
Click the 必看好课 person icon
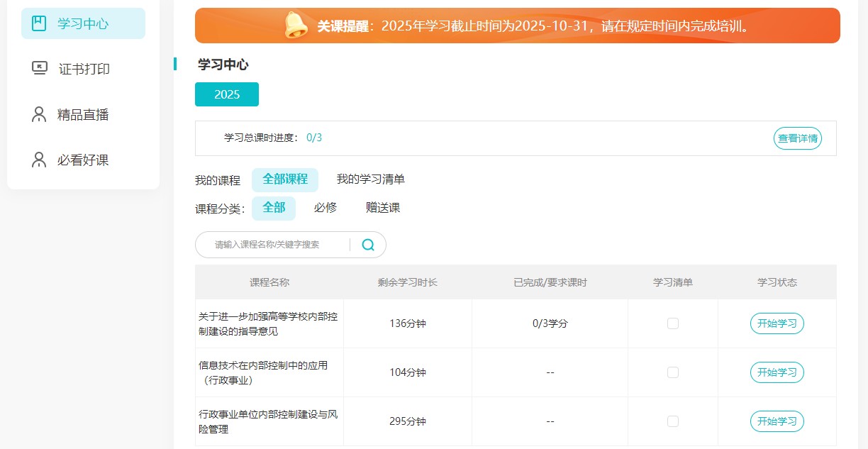click(x=39, y=160)
